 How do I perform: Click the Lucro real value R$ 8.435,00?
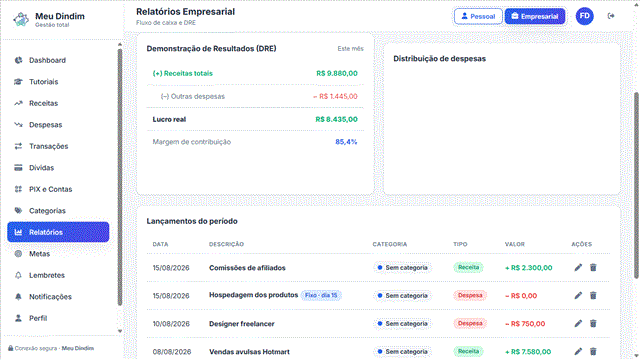click(x=336, y=120)
